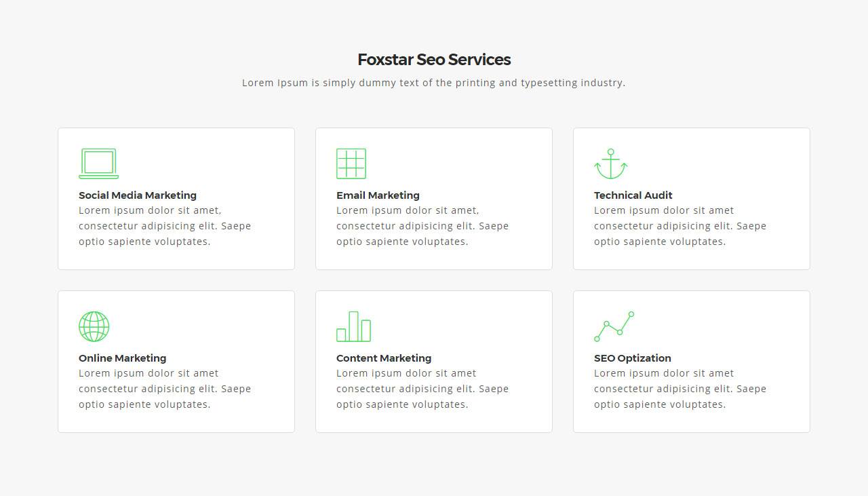Image resolution: width=868 pixels, height=496 pixels.
Task: Click the bar chart icon for Content Marketing
Action: (x=353, y=326)
